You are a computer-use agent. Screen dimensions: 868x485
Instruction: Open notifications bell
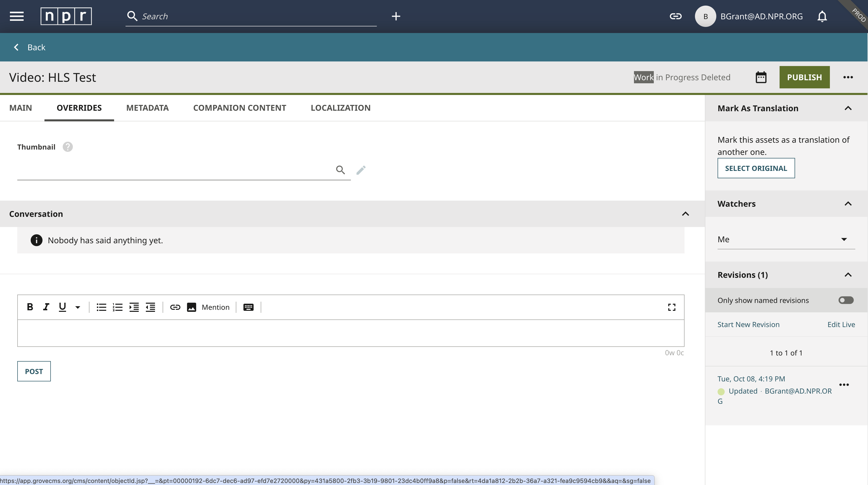[x=822, y=16]
